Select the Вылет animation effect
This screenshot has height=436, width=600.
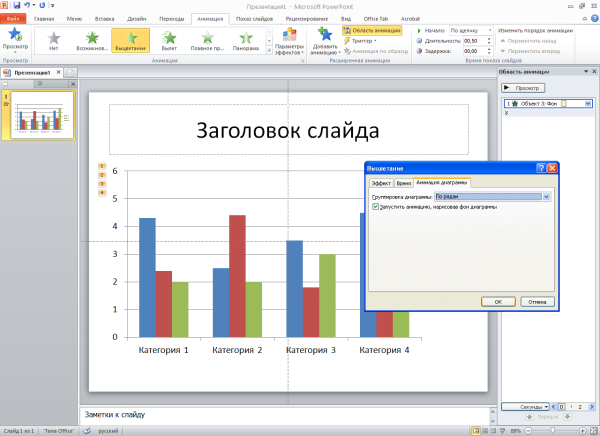tap(169, 41)
